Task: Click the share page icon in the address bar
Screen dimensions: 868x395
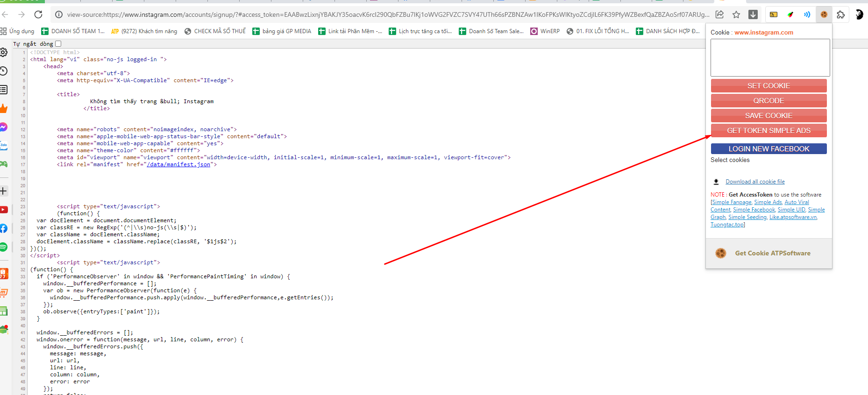Action: (720, 14)
